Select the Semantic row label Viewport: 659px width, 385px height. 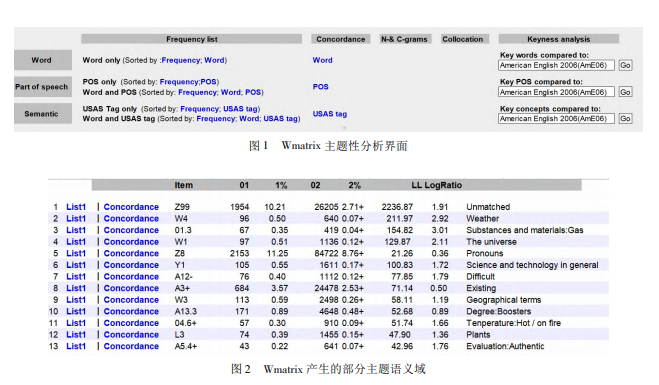(42, 114)
